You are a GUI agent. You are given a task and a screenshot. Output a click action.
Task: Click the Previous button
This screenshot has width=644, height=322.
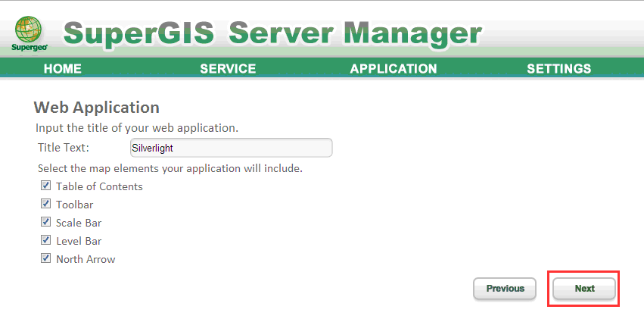pyautogui.click(x=505, y=289)
